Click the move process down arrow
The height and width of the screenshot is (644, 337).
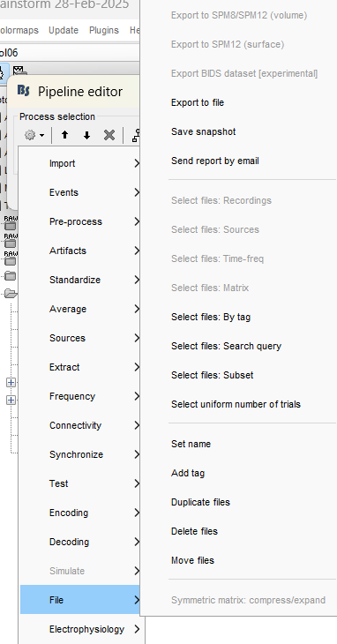click(x=86, y=135)
